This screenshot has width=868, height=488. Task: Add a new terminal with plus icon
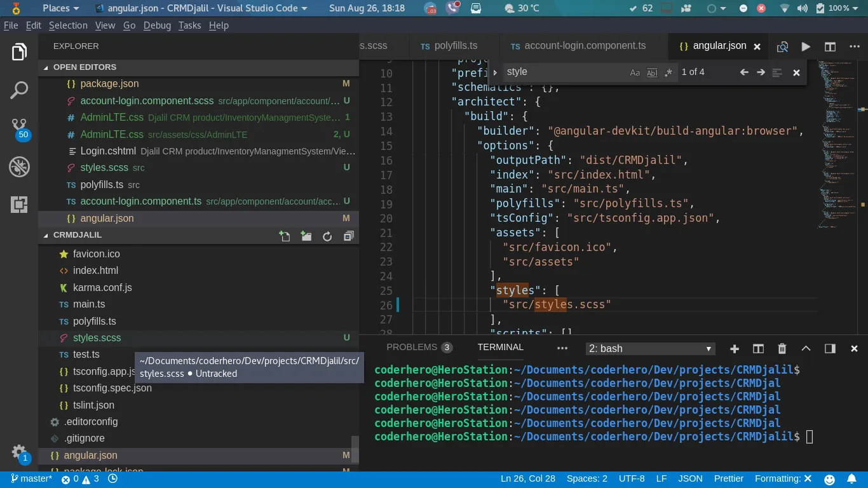[x=735, y=348]
